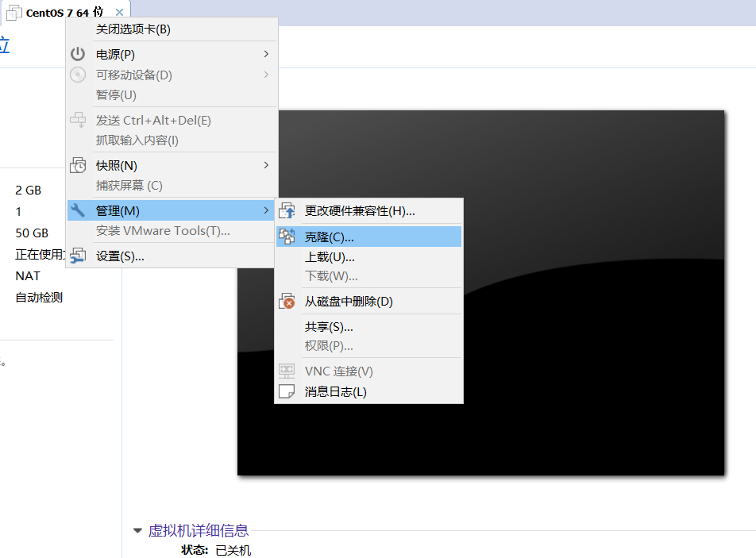This screenshot has height=558, width=756.
Task: Choose 上载(U)... in the submenu
Action: pyautogui.click(x=368, y=257)
